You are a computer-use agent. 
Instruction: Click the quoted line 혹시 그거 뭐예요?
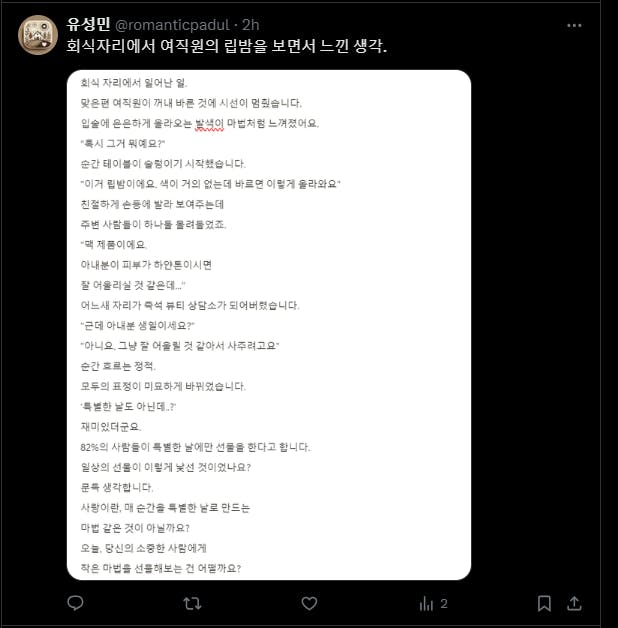123,143
